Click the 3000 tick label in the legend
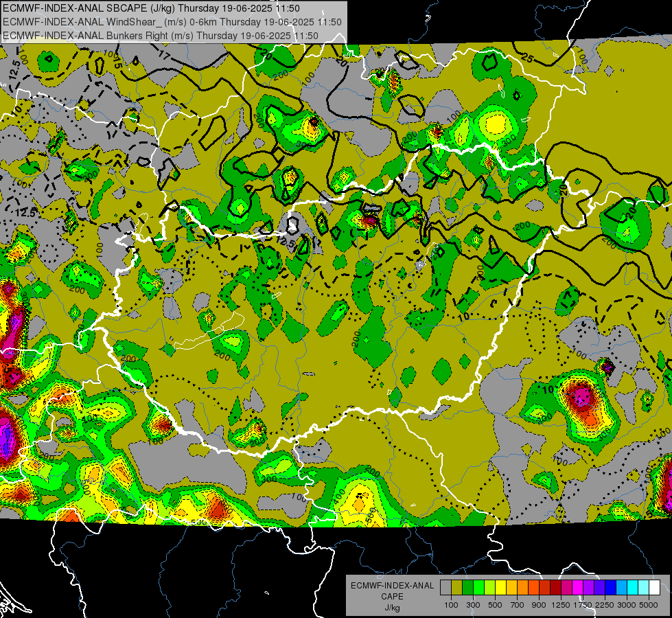This screenshot has width=672, height=618. pos(627,605)
